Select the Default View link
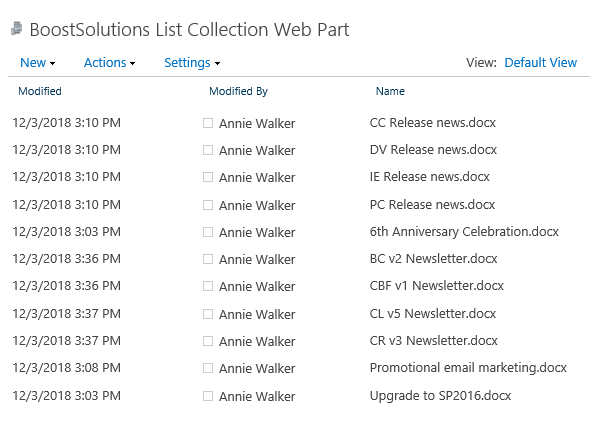The width and height of the screenshot is (593, 421). coord(540,62)
